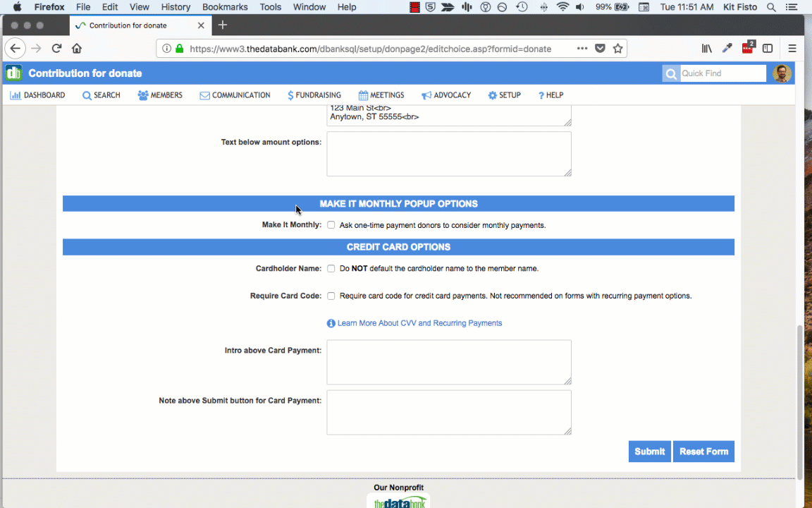This screenshot has width=812, height=508.
Task: Focus Note above Submit button textarea
Action: coord(449,413)
